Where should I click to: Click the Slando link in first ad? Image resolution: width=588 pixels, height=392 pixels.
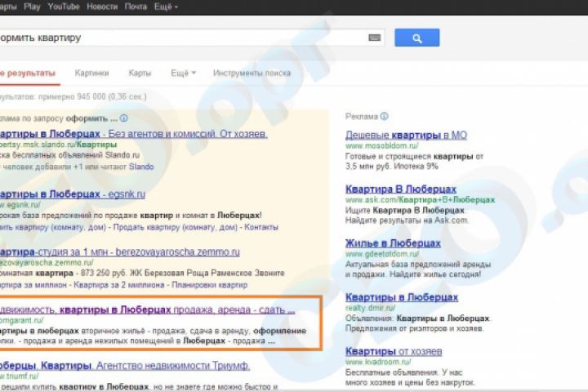[x=141, y=166]
